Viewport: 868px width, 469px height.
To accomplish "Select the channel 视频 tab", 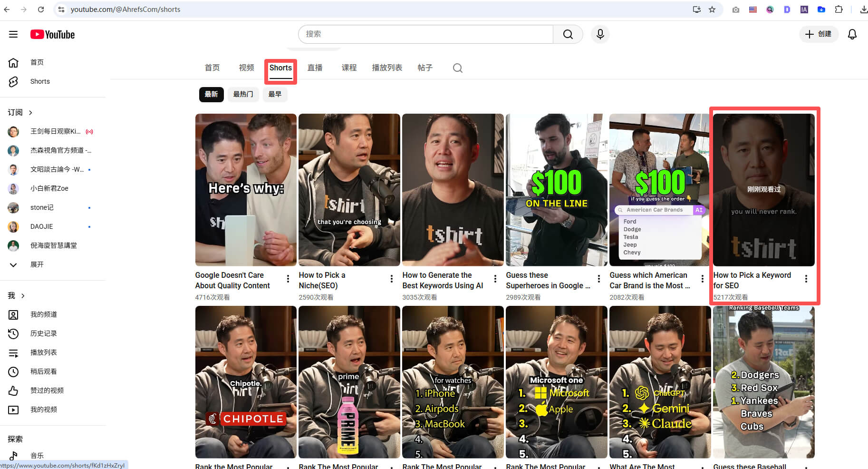I will coord(246,68).
